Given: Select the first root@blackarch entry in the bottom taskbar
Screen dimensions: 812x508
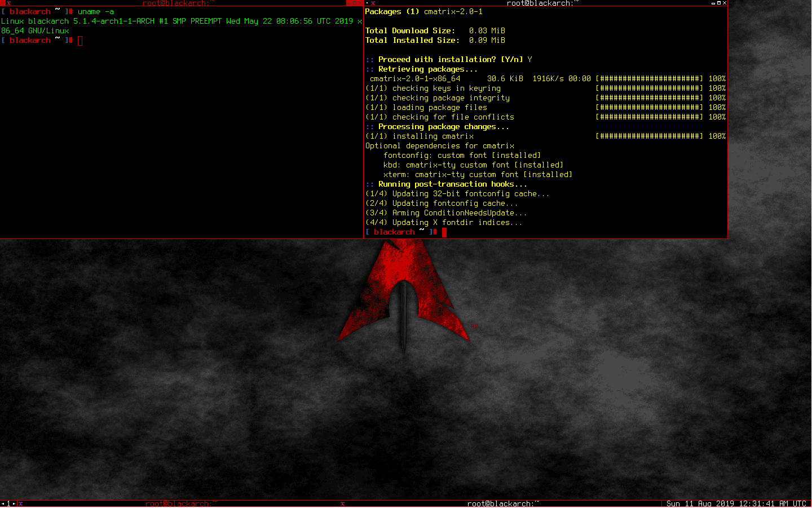Looking at the screenshot, I should coord(178,503).
